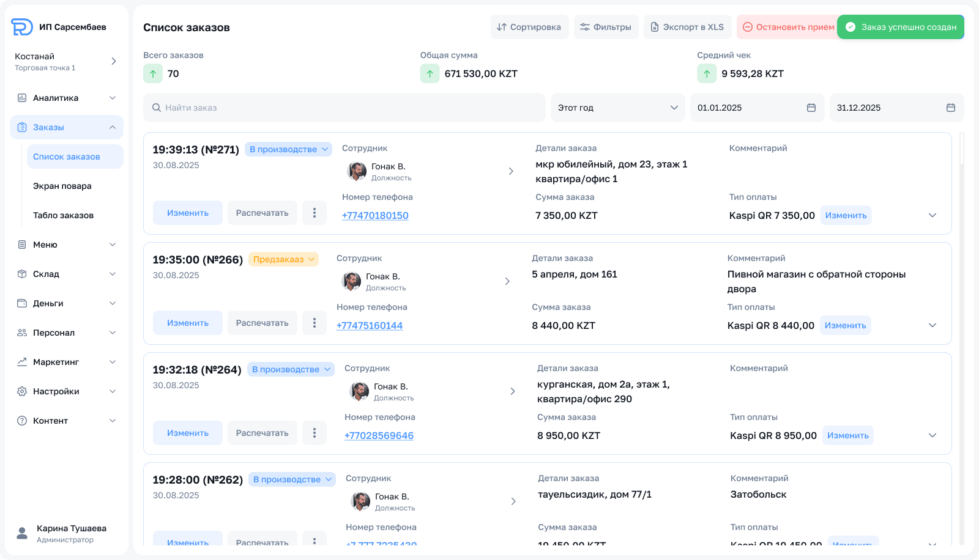The width and height of the screenshot is (979, 560).
Task: Open the Сортировка sorting options
Action: tap(529, 27)
